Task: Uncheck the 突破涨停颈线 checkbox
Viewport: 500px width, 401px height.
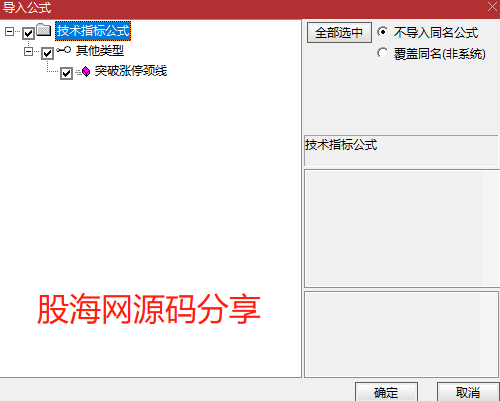Action: (66, 73)
